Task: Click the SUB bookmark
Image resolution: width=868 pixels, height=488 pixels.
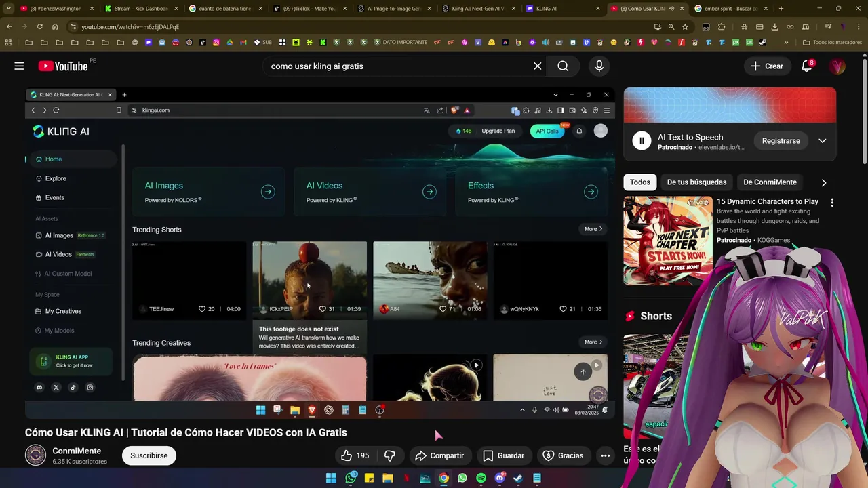Action: pyautogui.click(x=262, y=42)
